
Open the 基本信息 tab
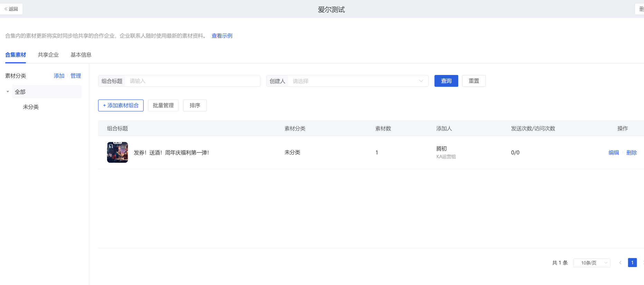pos(81,55)
